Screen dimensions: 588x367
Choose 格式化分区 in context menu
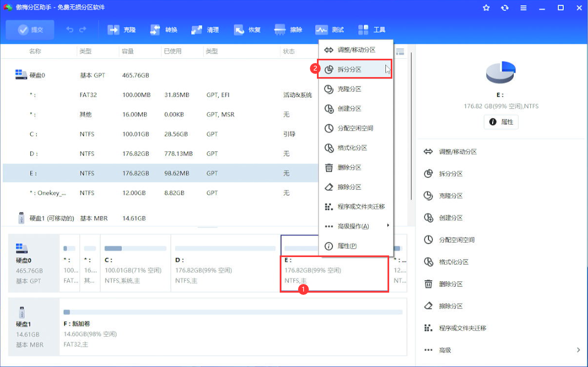(x=356, y=148)
